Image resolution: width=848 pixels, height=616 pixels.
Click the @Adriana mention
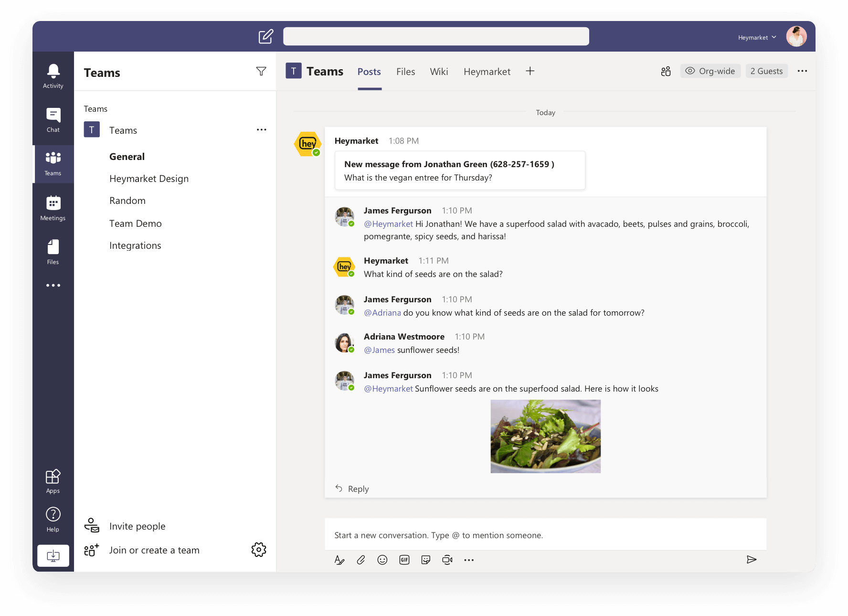click(382, 313)
